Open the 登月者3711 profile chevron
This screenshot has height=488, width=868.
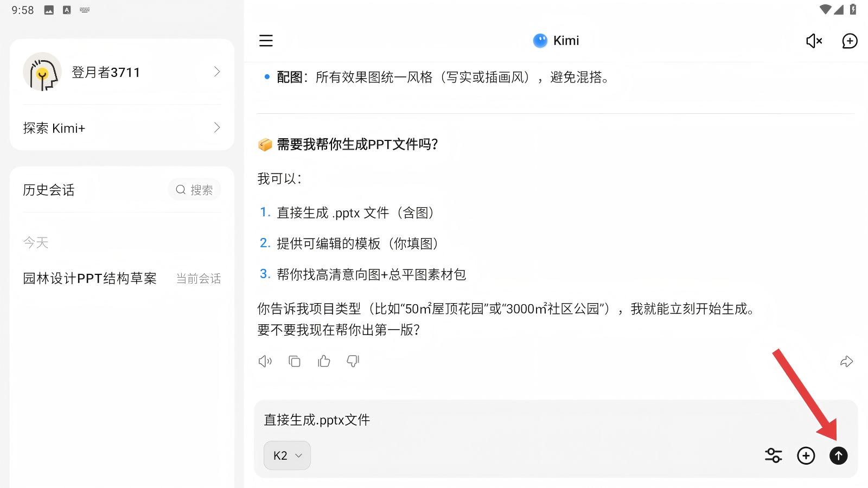pyautogui.click(x=216, y=72)
